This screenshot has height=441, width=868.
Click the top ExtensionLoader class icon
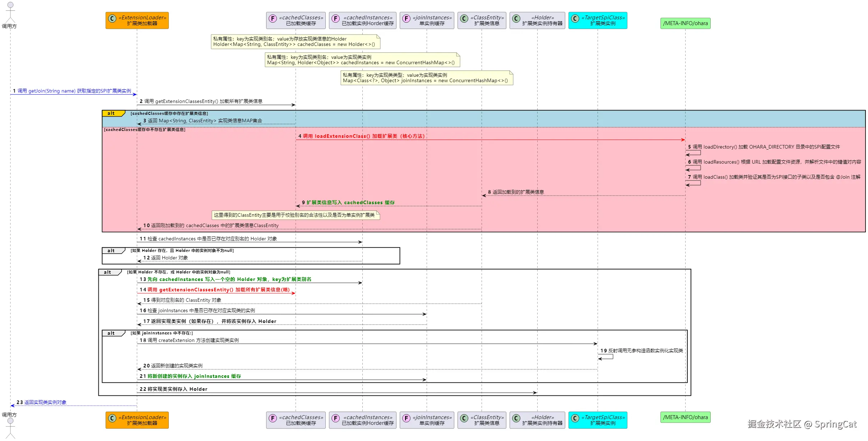coord(112,19)
